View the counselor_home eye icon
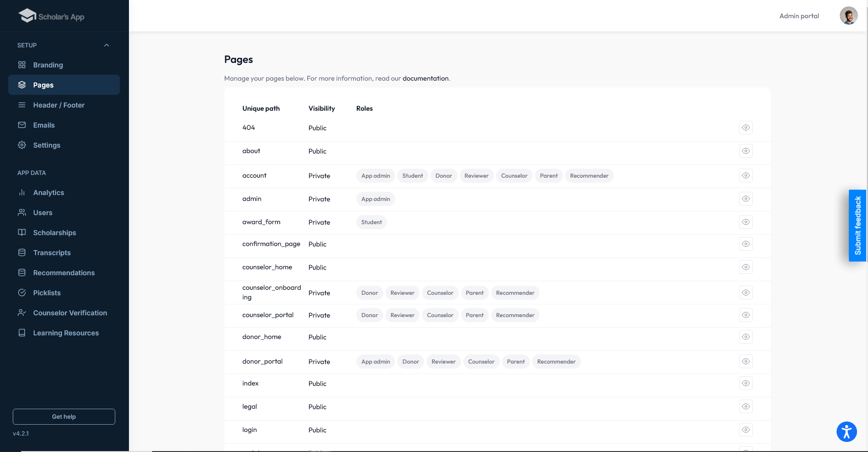The image size is (868, 452). click(746, 267)
